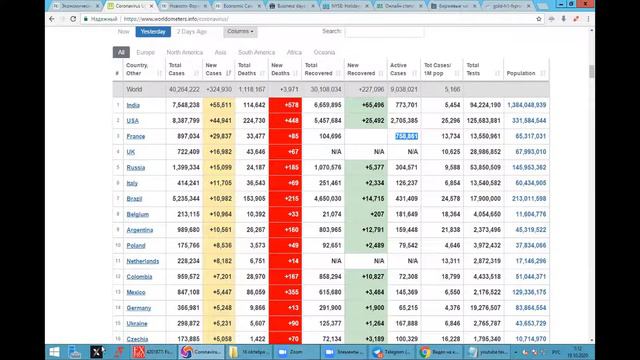The height and width of the screenshot is (360, 640).
Task: Filter the table by South America
Action: tap(256, 52)
